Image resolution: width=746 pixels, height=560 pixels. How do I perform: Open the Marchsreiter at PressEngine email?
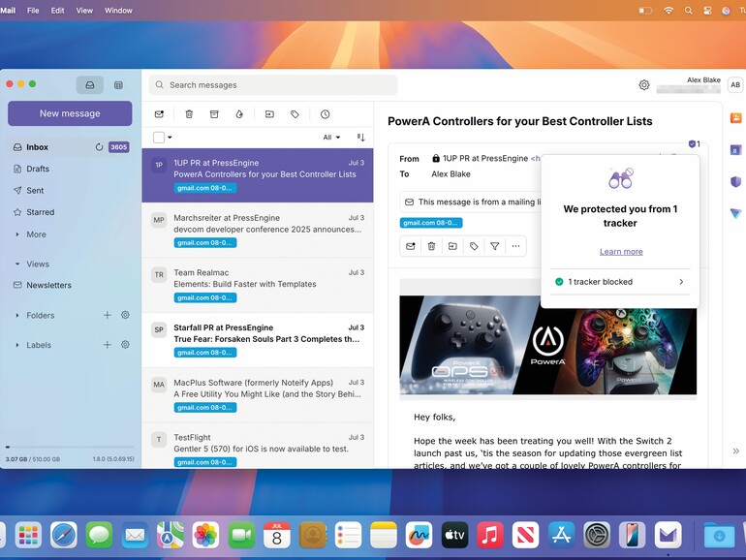click(258, 231)
